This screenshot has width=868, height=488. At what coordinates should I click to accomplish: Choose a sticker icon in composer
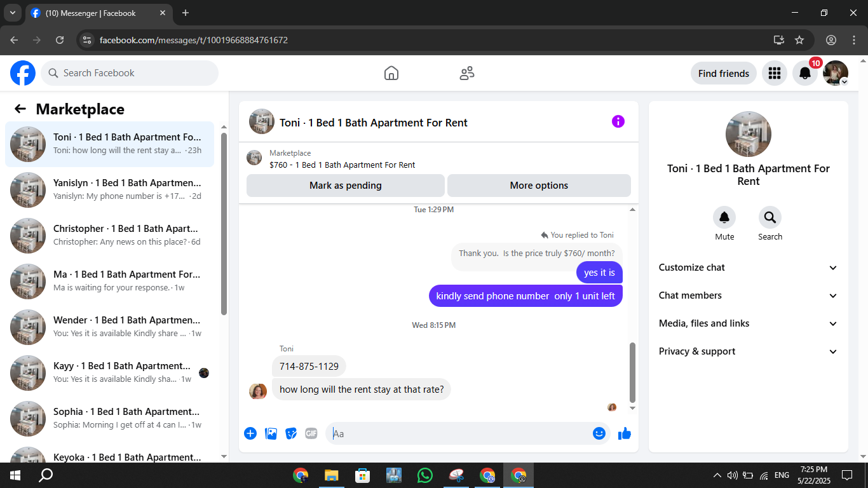(x=291, y=433)
